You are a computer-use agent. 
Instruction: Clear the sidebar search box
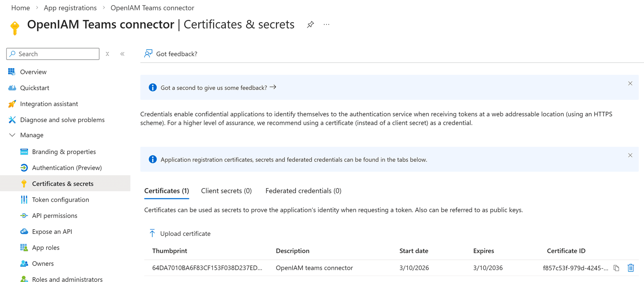click(x=107, y=54)
